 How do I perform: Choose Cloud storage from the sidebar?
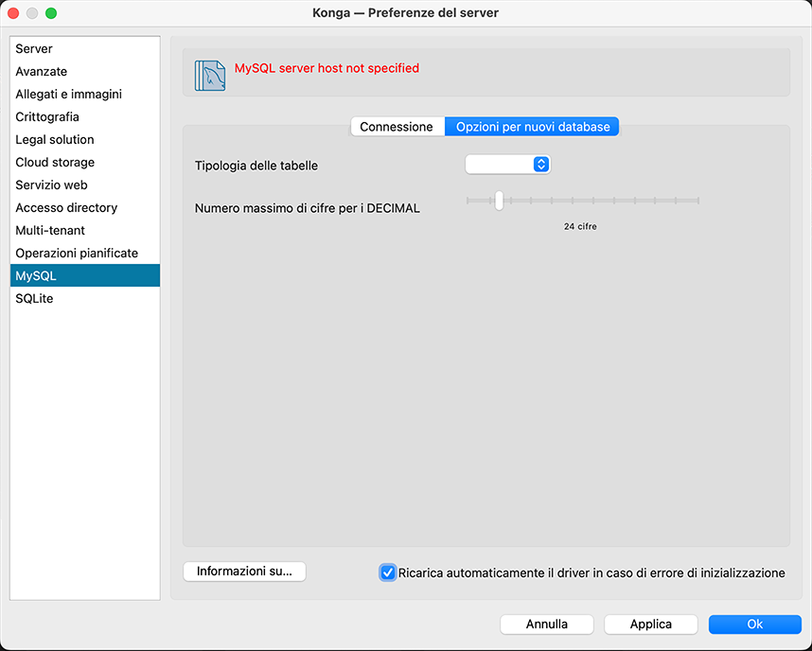55,162
